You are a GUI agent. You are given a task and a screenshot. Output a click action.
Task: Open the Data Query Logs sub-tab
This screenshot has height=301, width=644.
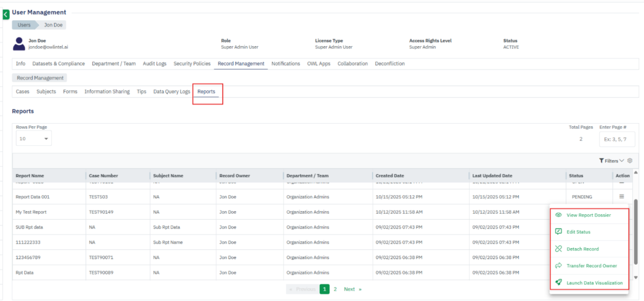click(x=171, y=92)
